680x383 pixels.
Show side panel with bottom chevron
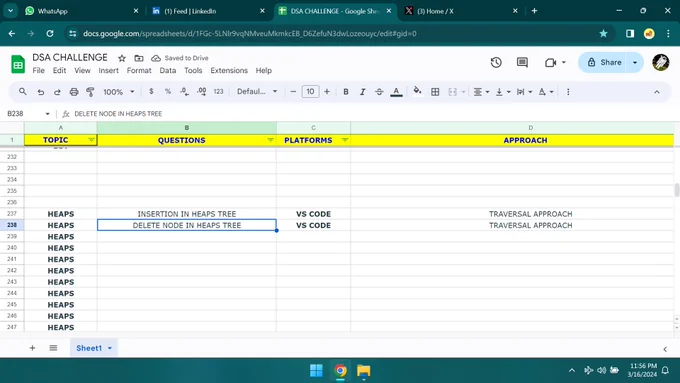pyautogui.click(x=665, y=349)
